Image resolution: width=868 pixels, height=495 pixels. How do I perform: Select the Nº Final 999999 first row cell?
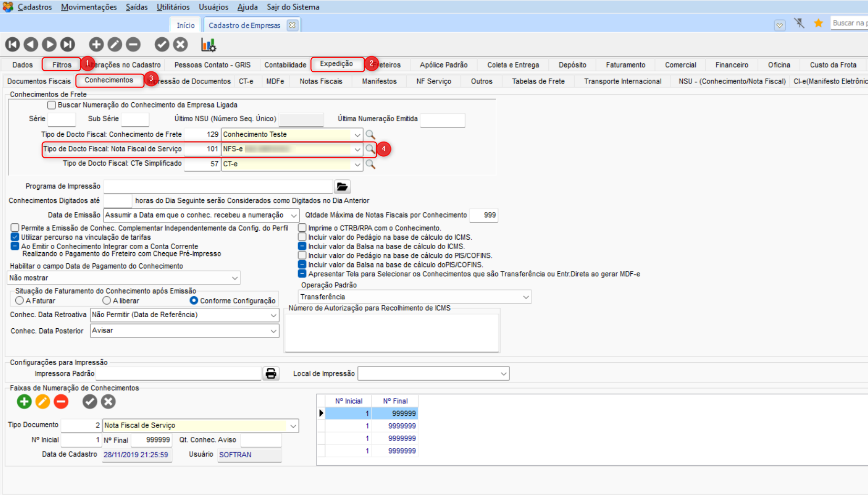coord(395,413)
